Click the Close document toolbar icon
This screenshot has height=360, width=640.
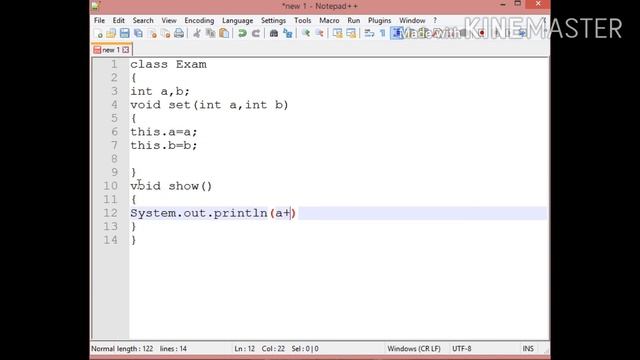click(152, 33)
